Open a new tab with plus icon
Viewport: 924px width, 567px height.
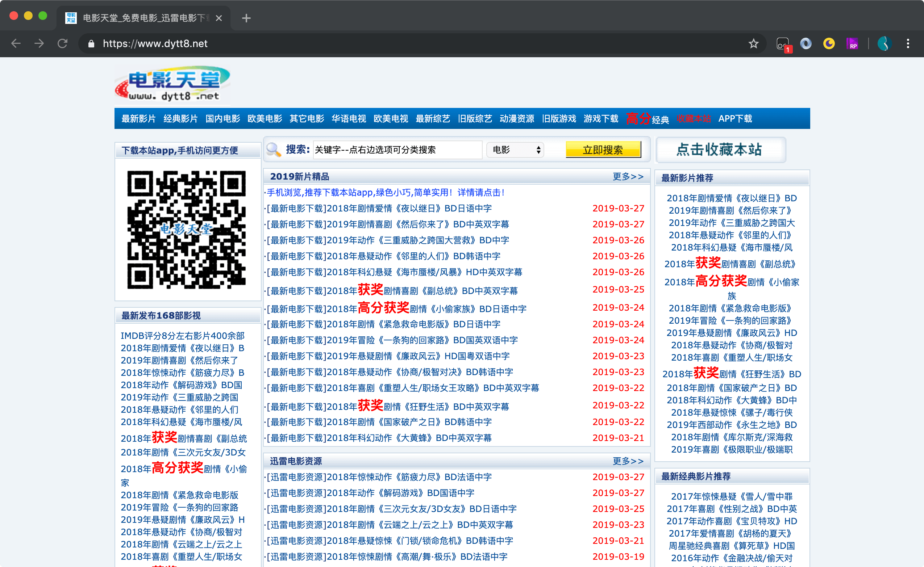pos(246,18)
